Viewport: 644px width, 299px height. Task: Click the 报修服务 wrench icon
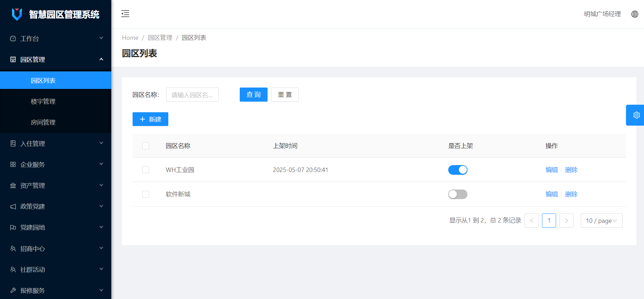click(13, 290)
